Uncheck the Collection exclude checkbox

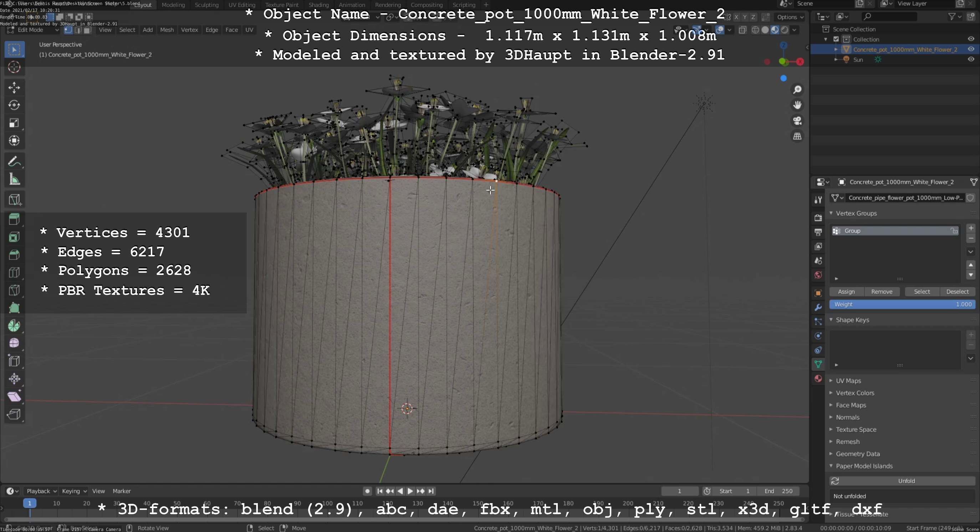pos(836,39)
